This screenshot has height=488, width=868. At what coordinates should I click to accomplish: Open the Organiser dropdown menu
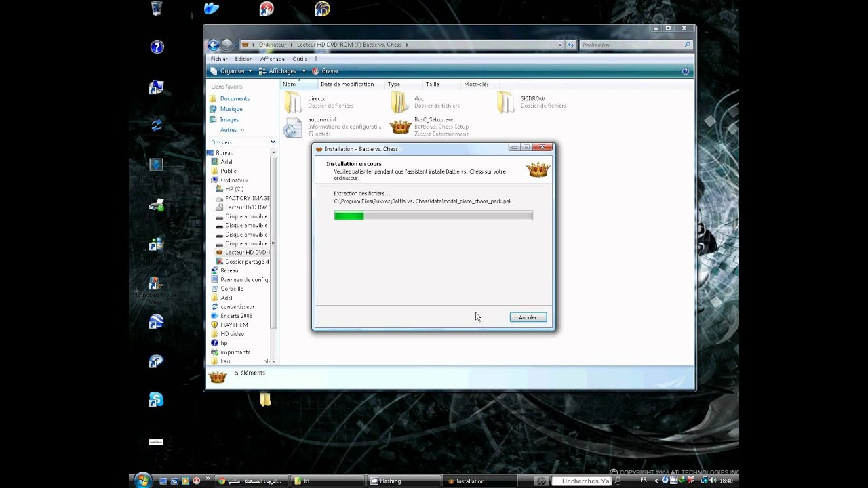pyautogui.click(x=231, y=70)
